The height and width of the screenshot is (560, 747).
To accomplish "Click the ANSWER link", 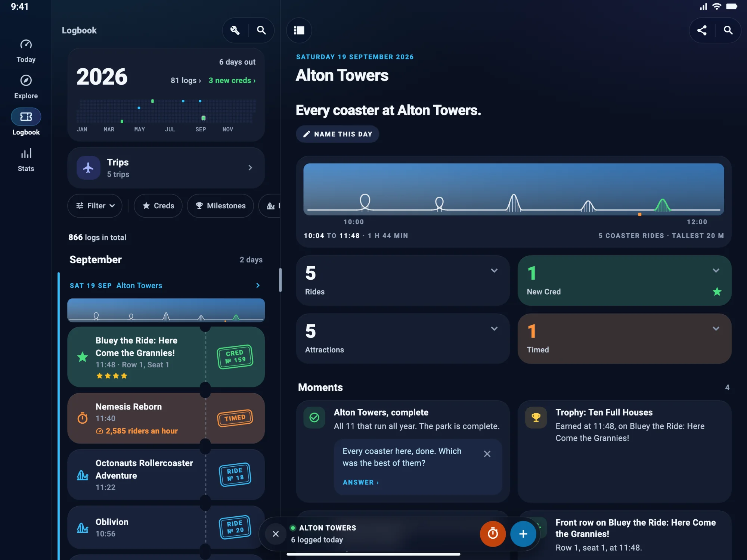I will (361, 482).
